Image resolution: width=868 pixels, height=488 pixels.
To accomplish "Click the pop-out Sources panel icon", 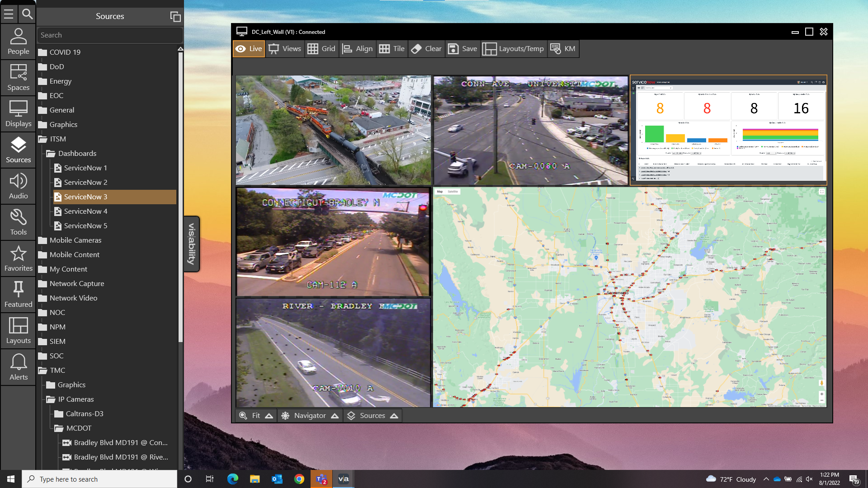I will [x=175, y=17].
